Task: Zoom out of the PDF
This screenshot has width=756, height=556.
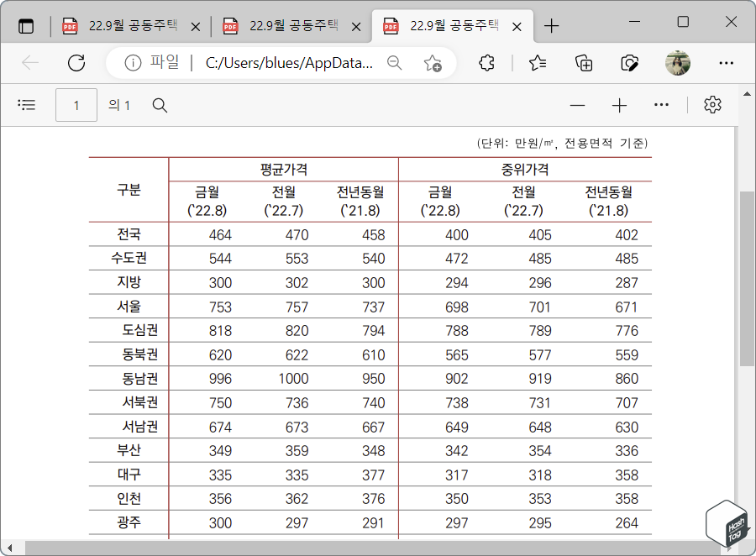Action: [577, 105]
